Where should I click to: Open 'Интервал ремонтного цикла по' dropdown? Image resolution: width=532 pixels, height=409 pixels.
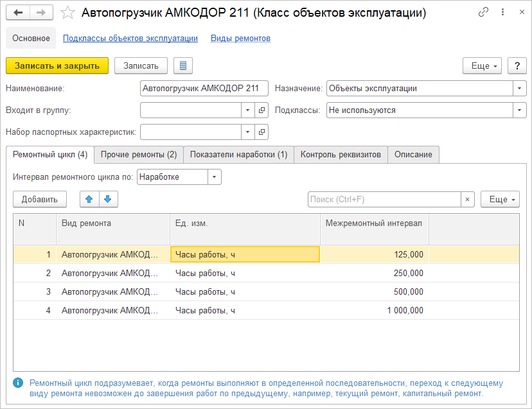[x=215, y=177]
